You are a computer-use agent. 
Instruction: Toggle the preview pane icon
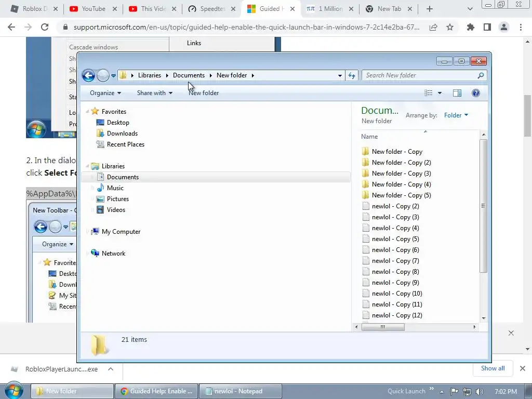point(457,93)
